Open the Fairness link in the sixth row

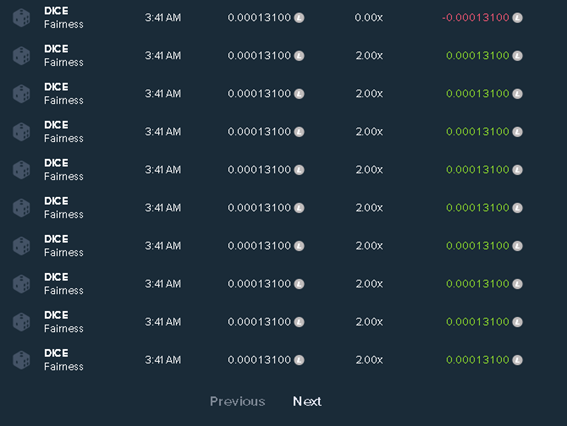coord(64,214)
